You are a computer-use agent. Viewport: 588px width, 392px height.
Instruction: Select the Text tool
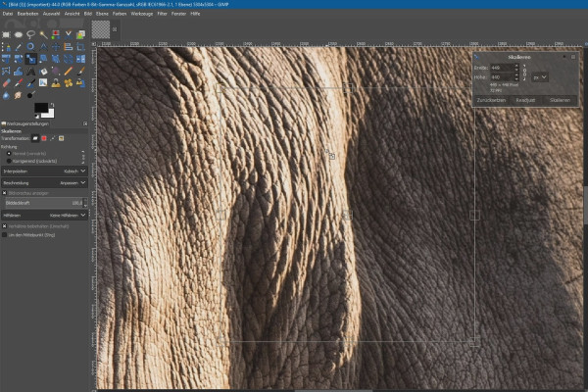(30, 71)
